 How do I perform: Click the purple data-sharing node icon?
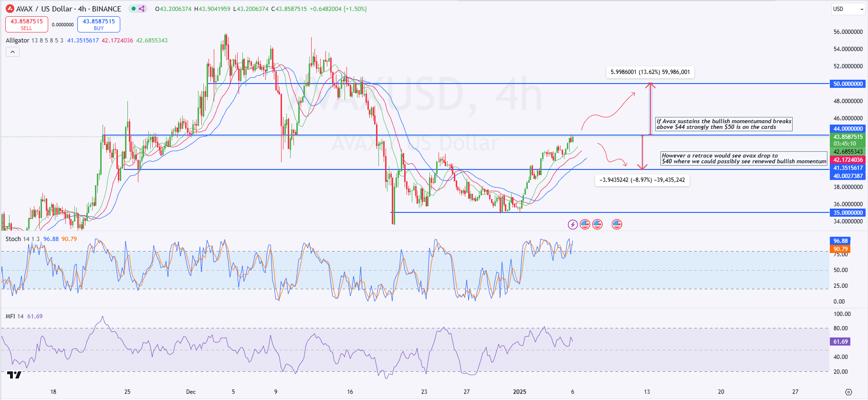coord(142,9)
